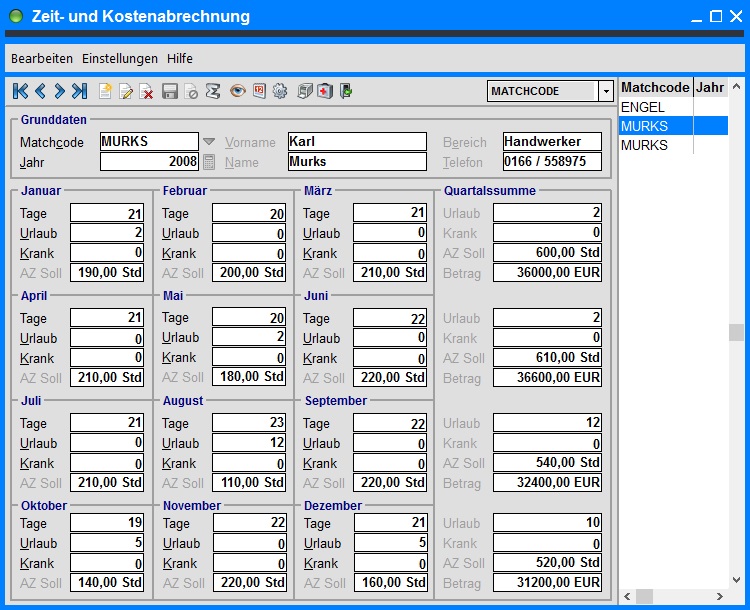
Task: Open the gear settings icon
Action: tap(279, 91)
